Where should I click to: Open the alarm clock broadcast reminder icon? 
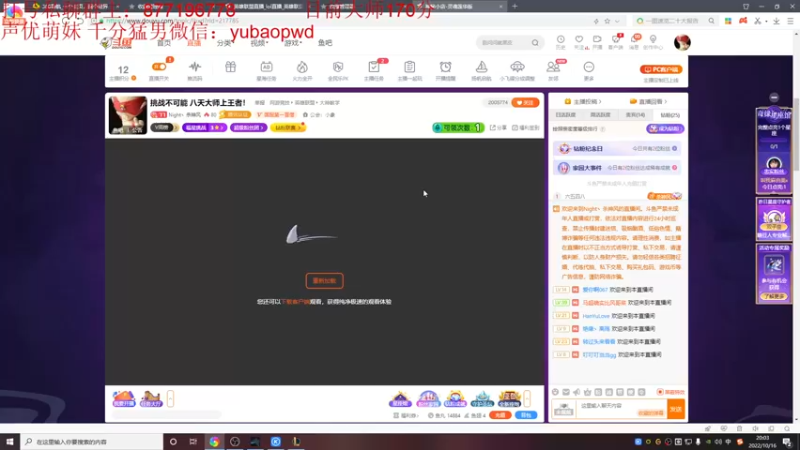click(445, 67)
